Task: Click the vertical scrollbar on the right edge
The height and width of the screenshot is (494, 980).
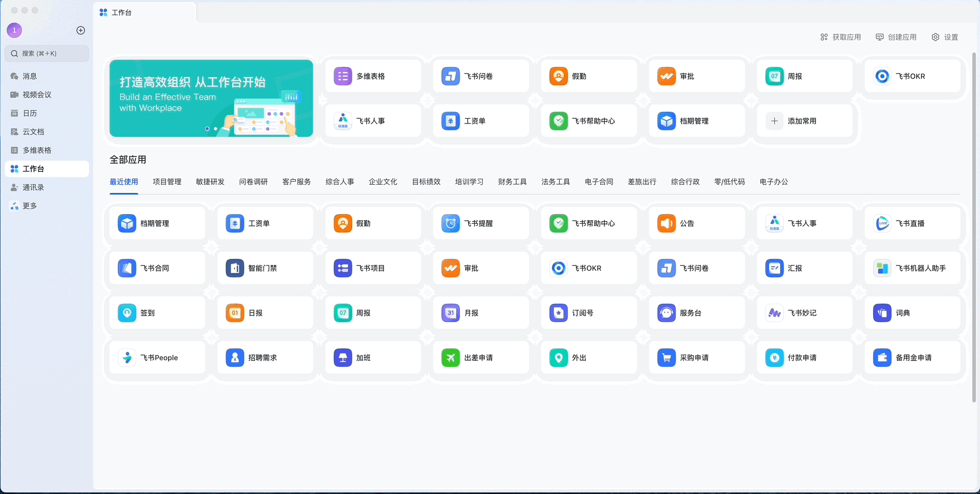Action: click(x=974, y=227)
